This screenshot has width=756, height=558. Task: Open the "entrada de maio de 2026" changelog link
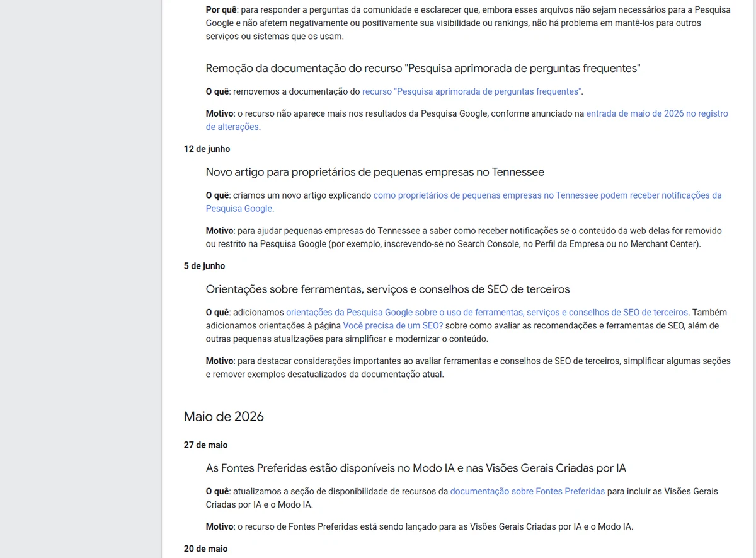[657, 113]
